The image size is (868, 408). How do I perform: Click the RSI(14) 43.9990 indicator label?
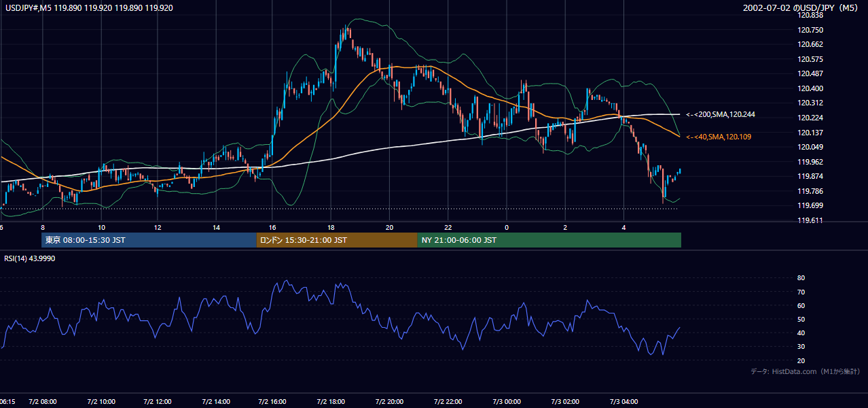pyautogui.click(x=29, y=258)
